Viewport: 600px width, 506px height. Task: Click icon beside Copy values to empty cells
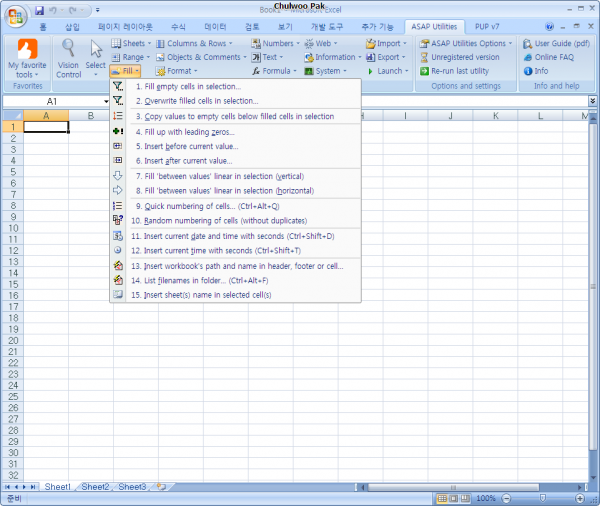coord(118,116)
